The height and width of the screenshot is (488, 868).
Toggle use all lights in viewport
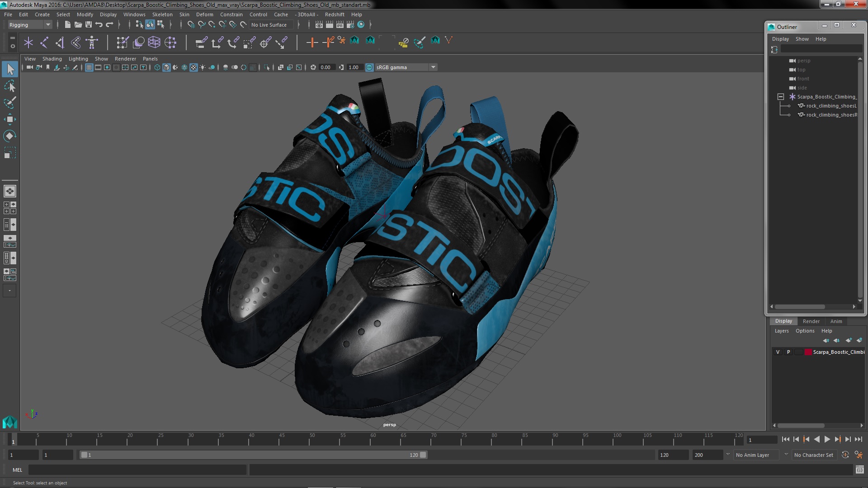203,67
